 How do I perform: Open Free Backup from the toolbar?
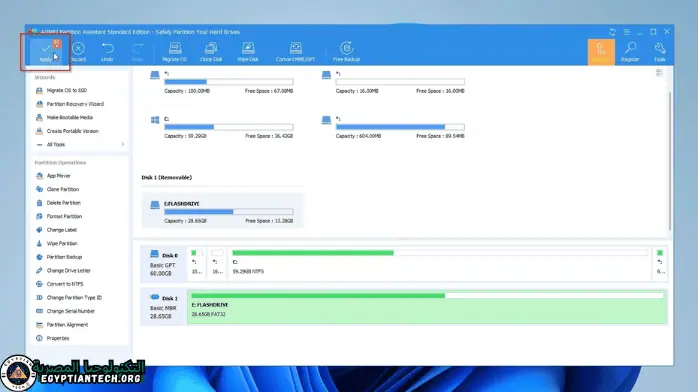coord(346,52)
